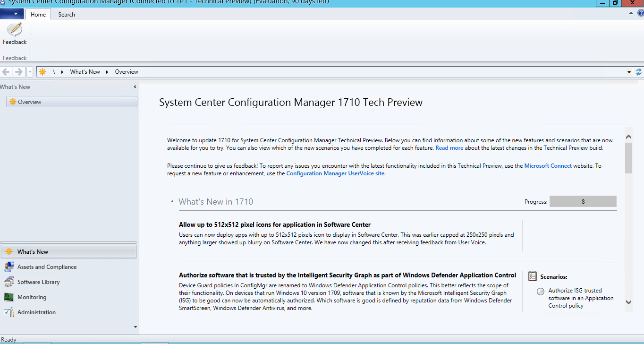The width and height of the screenshot is (644, 344).
Task: Click Overview in breadcrumb path
Action: click(127, 72)
